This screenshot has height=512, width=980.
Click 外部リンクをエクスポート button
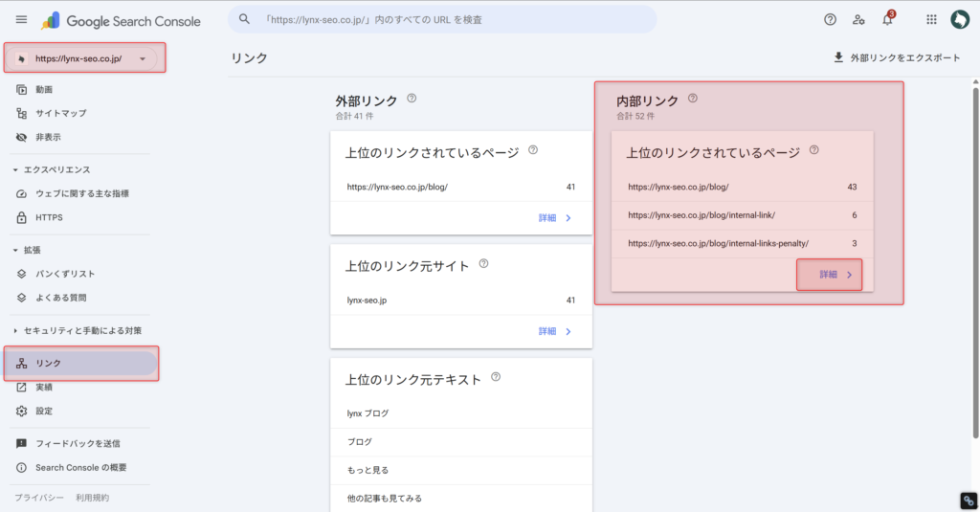tap(897, 57)
